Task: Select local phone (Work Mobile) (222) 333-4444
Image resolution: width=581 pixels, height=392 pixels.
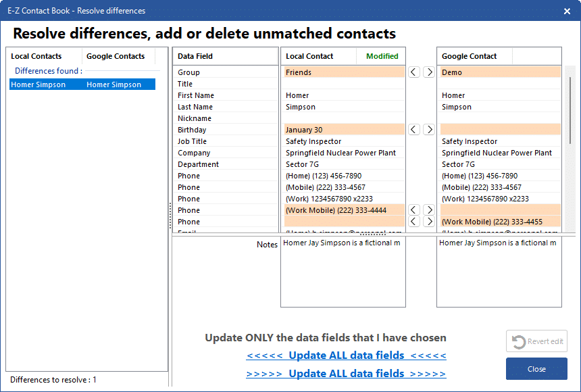Action: coord(345,210)
